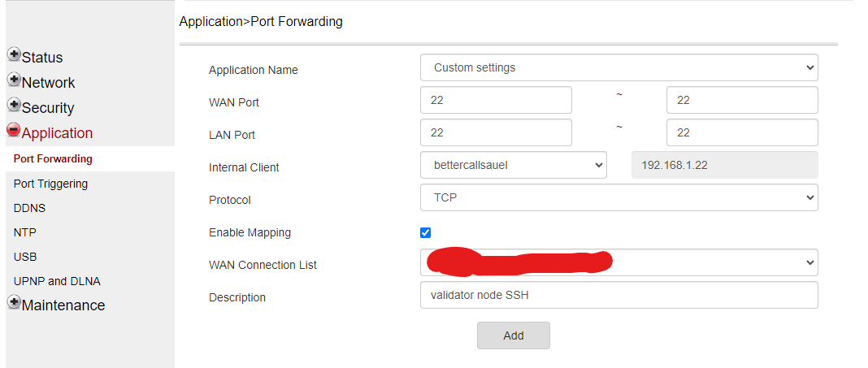
Task: Expand the Security section plus icon
Action: 14,106
